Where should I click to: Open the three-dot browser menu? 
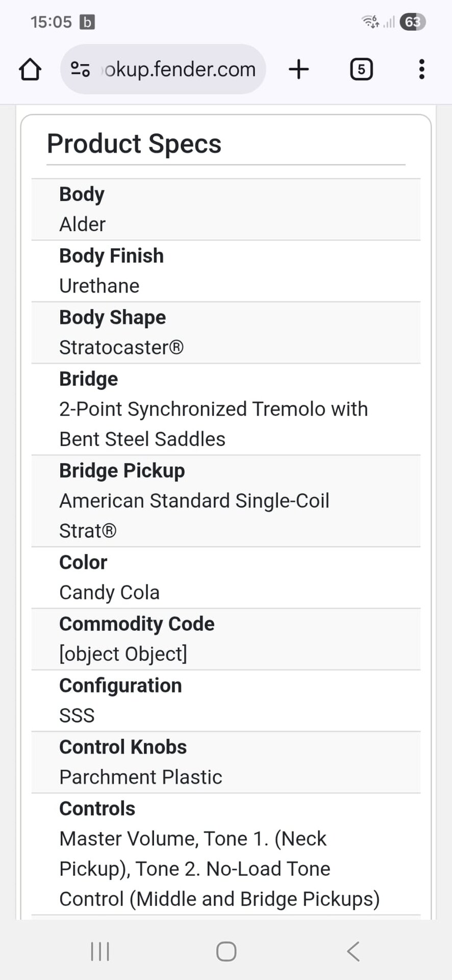pos(421,69)
